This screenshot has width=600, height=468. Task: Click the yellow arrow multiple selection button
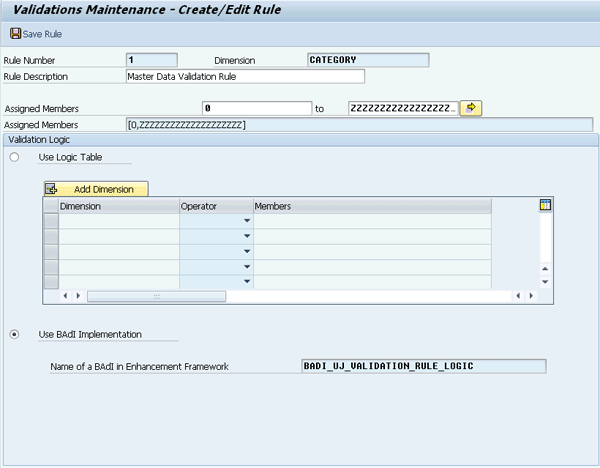tap(472, 108)
